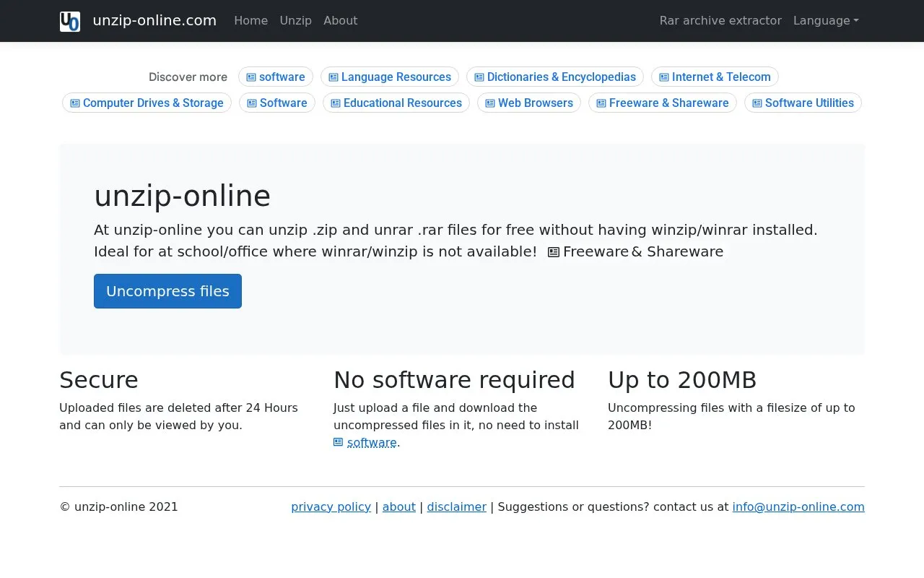924x578 pixels.
Task: Open the About nav item
Action: point(340,20)
